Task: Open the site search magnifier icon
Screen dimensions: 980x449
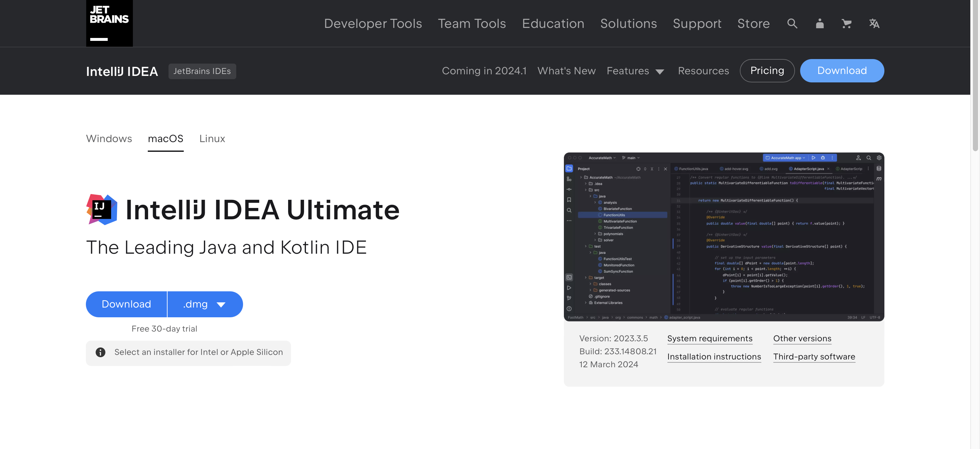Action: 792,24
